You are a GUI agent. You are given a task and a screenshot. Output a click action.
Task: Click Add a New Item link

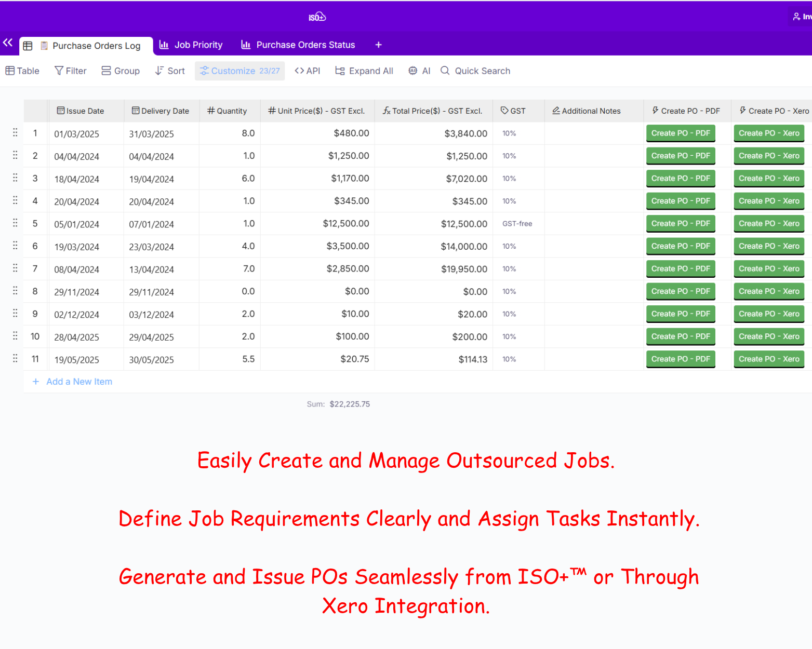[79, 382]
